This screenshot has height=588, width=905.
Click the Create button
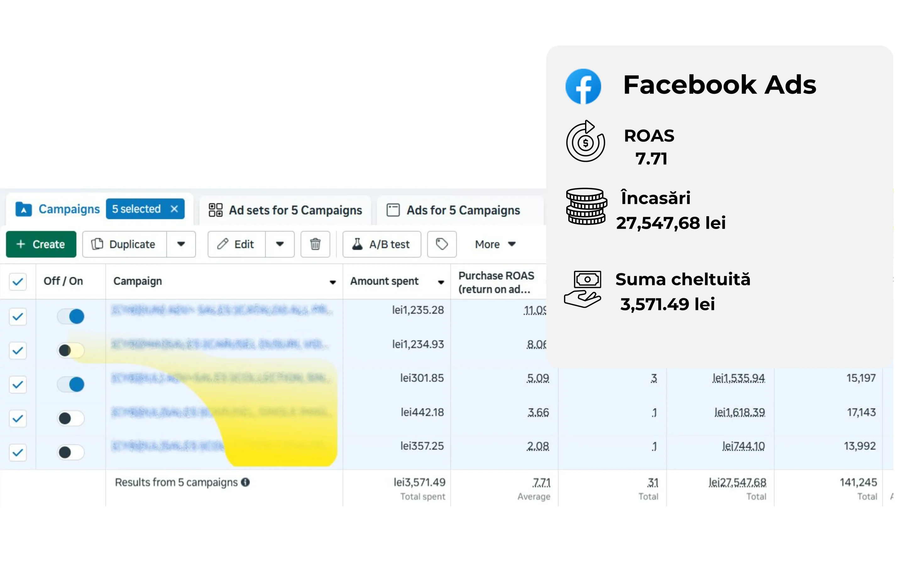(x=41, y=244)
